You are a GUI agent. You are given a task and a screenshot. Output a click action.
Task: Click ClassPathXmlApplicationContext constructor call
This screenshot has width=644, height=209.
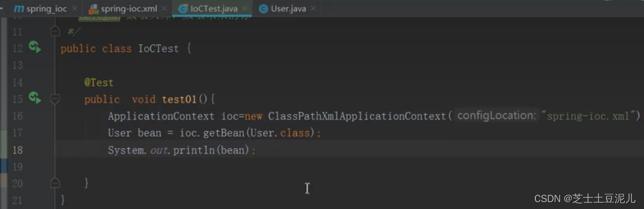[357, 116]
